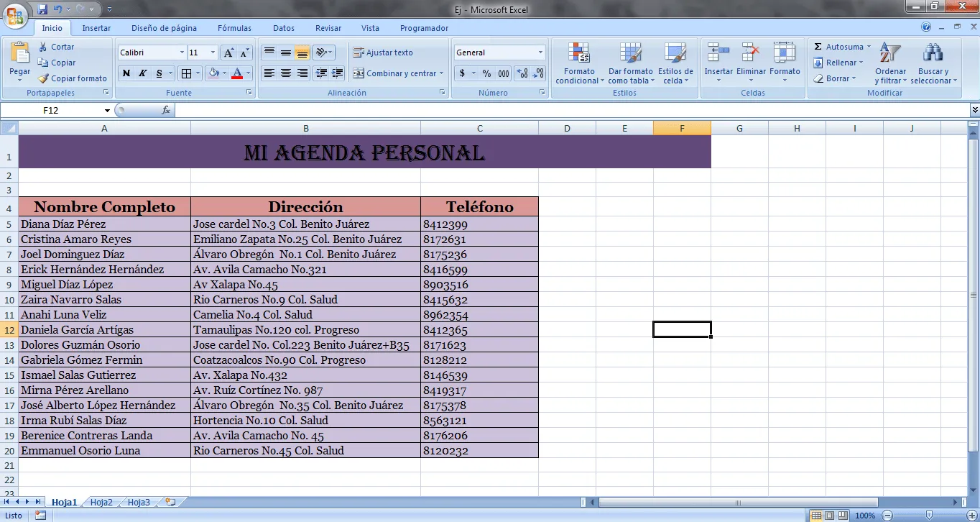Apply percent style to cell
This screenshot has height=522, width=980.
point(486,73)
